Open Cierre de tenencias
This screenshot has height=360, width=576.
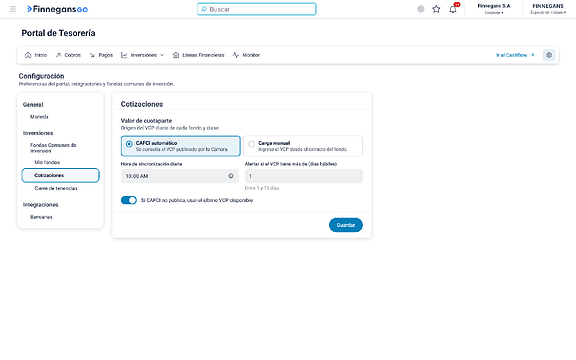(x=56, y=188)
